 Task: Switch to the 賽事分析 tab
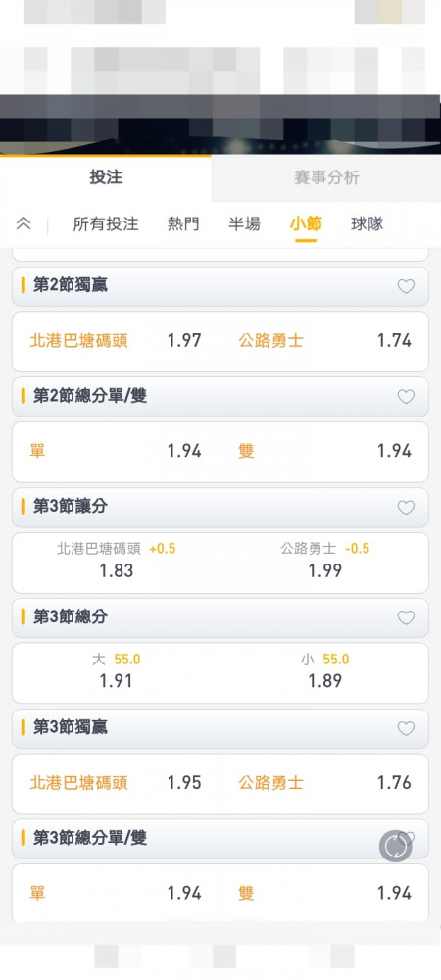[x=326, y=177]
